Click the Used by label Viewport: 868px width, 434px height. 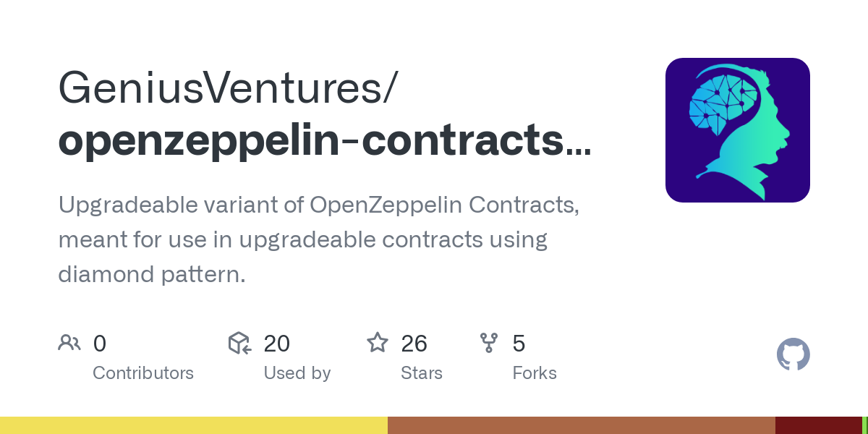point(297,373)
